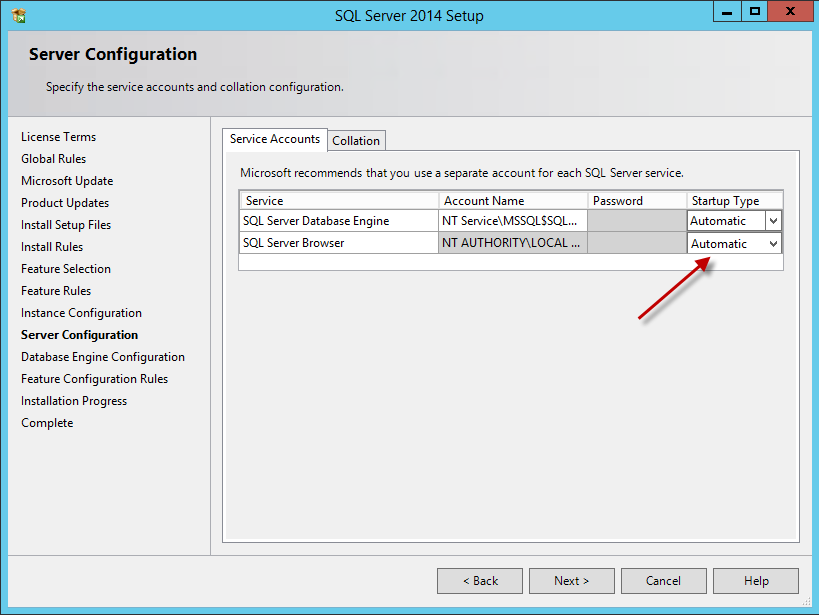Click the Account Name column header
The width and height of the screenshot is (819, 615).
pos(513,201)
